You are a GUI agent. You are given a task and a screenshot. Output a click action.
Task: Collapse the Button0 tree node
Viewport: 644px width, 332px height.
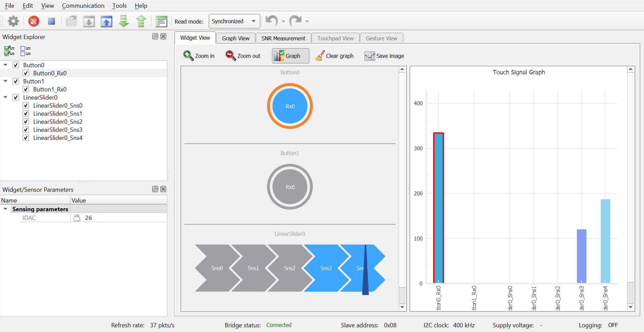point(5,65)
